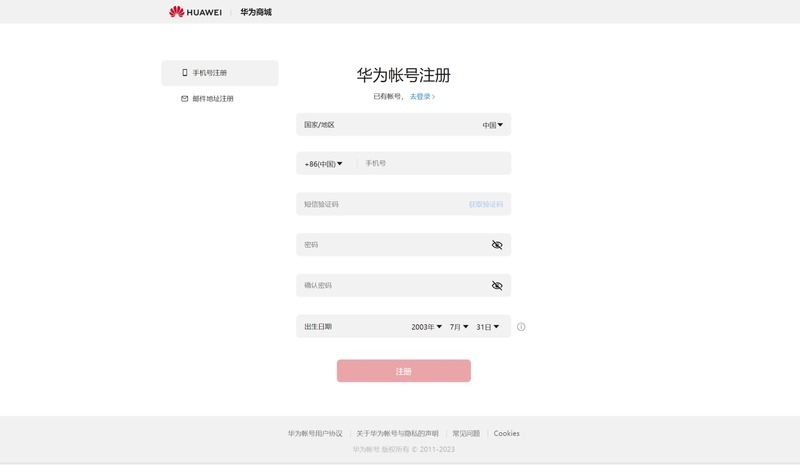
Task: Click the 国家/地区 label text
Action: [x=319, y=125]
